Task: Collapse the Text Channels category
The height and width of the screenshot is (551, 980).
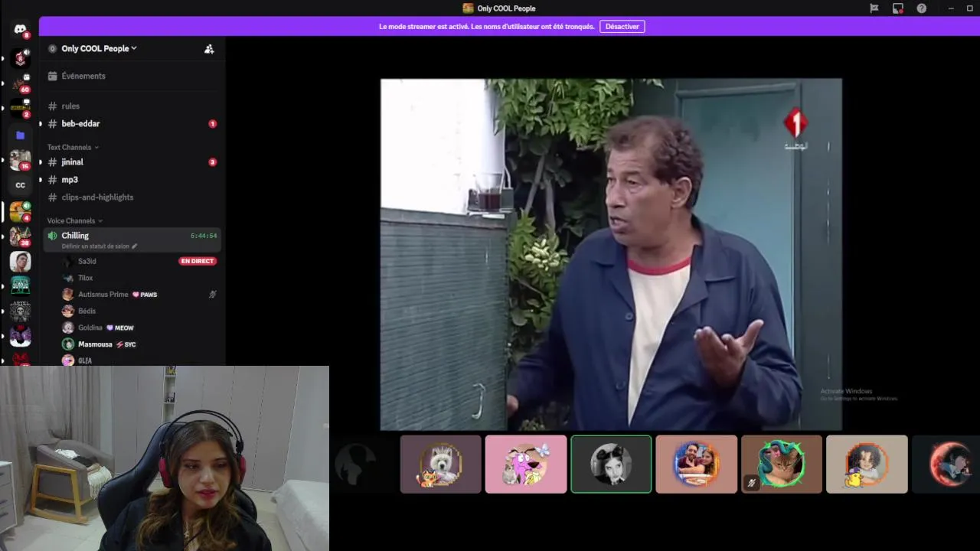Action: click(x=73, y=147)
